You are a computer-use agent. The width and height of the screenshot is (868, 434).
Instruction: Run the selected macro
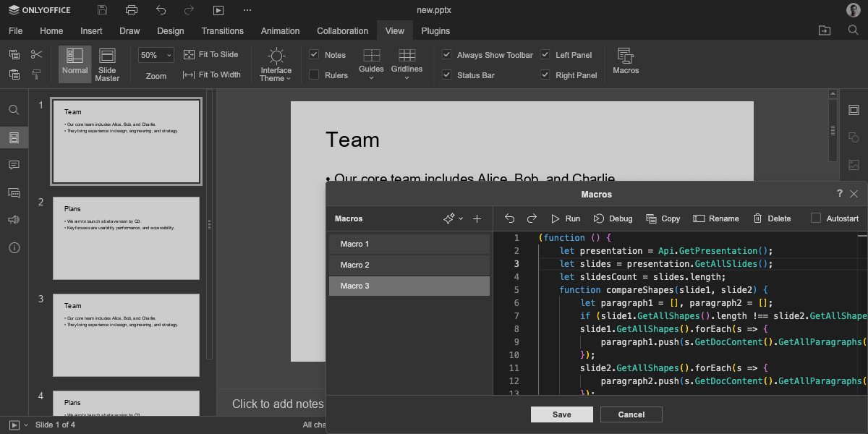[565, 218]
